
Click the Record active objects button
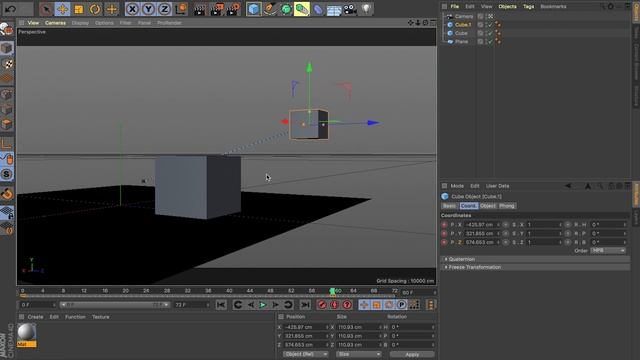pos(322,304)
